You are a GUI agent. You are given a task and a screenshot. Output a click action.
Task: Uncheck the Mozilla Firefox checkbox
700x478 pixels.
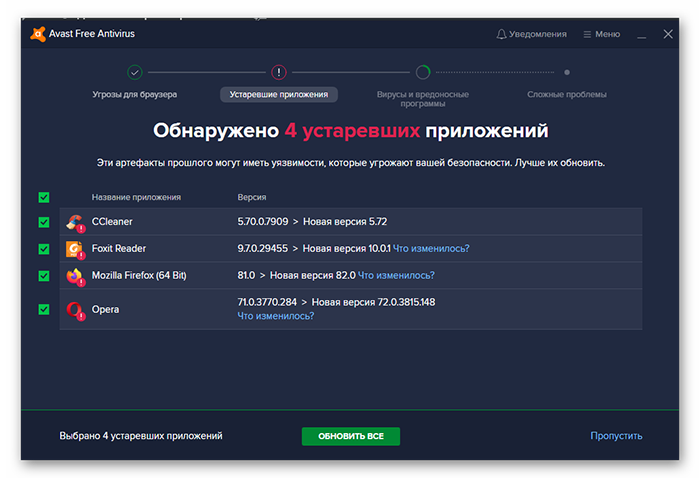tap(44, 276)
